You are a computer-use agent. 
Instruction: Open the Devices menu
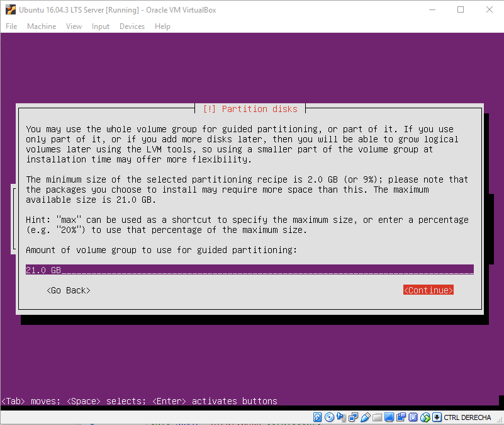pos(132,26)
